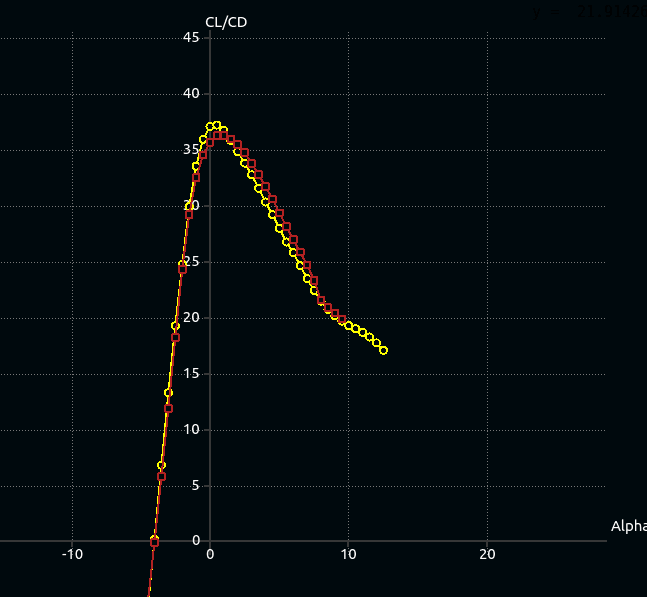Click the 35 tick label on CL/CD axis
This screenshot has width=647, height=597.
191,150
